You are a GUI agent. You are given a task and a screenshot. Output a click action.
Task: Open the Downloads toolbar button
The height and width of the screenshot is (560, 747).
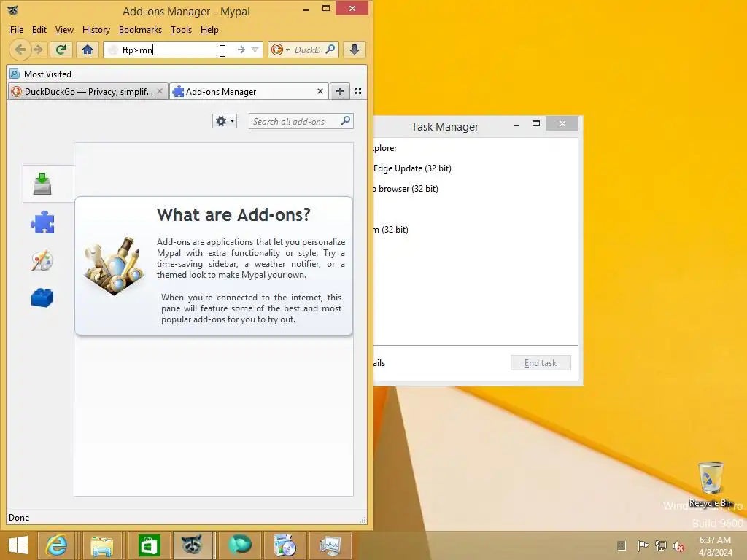(355, 50)
